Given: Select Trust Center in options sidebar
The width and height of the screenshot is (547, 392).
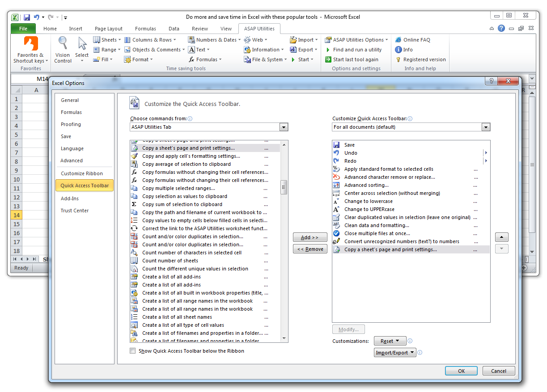Looking at the screenshot, I should click(x=75, y=211).
